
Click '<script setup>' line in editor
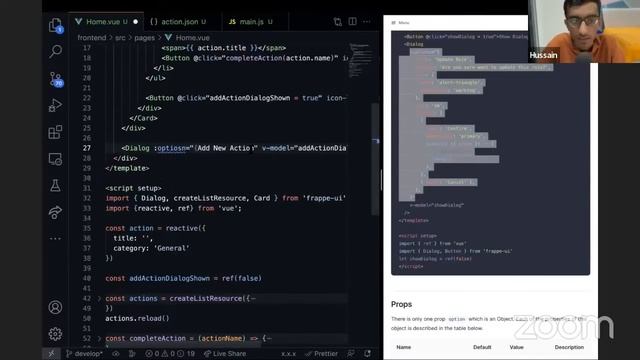coord(133,188)
